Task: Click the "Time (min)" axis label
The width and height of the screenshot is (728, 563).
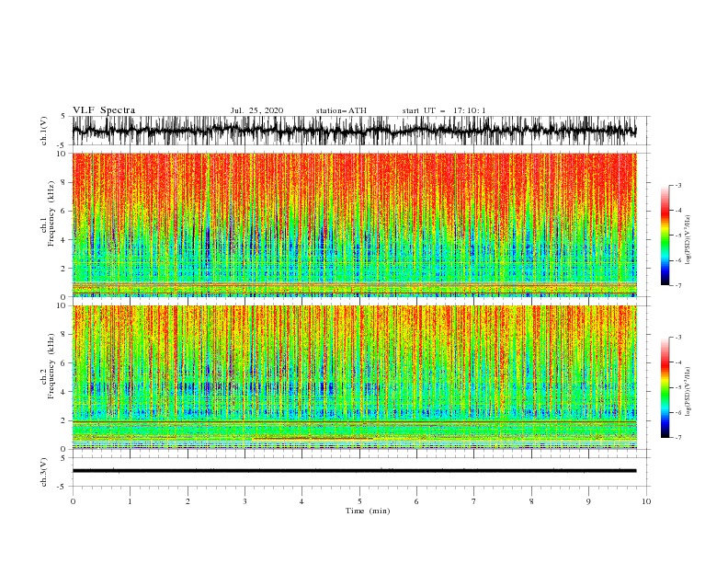Action: coord(368,511)
